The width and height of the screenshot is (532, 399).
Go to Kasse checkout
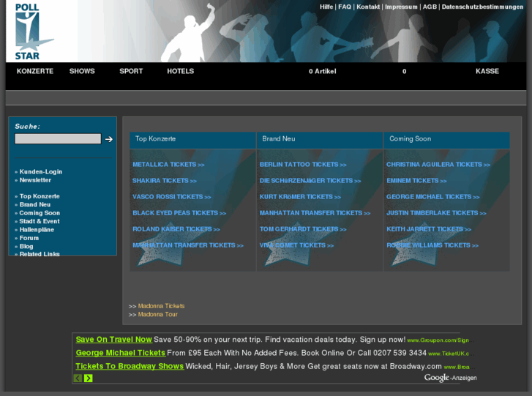[x=487, y=71]
